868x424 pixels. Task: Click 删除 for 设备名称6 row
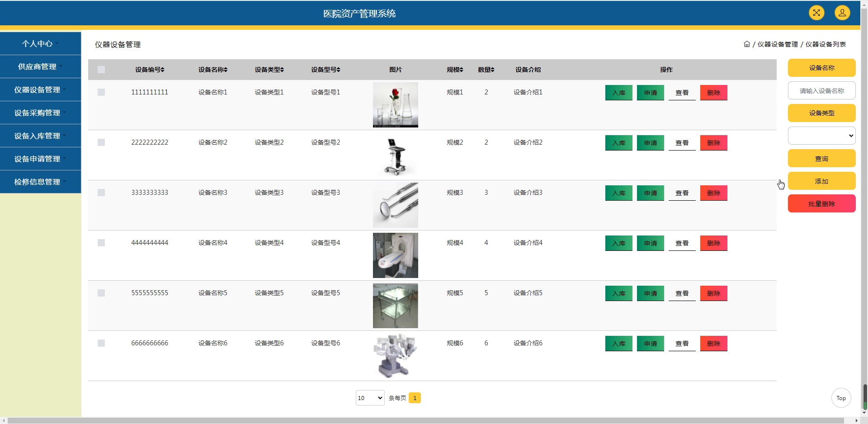pyautogui.click(x=713, y=344)
